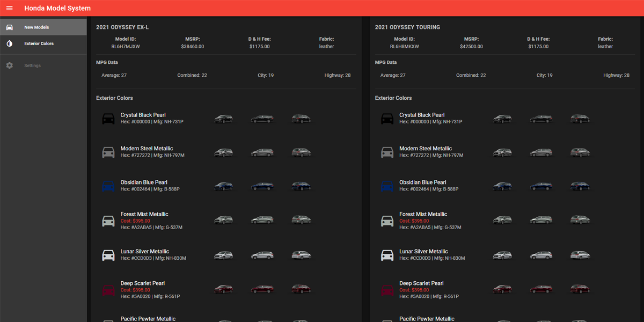Click Average: 27 in the Touring card

393,76
